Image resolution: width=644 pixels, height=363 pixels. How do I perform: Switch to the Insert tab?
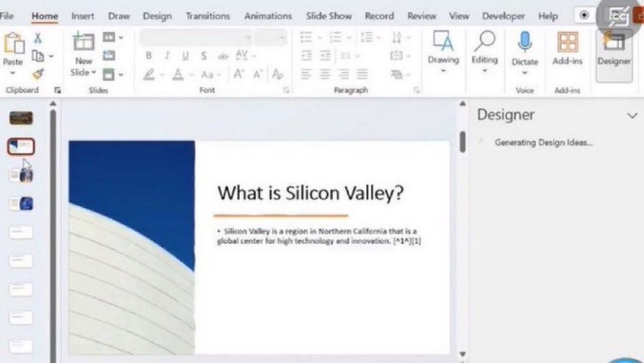coord(83,16)
